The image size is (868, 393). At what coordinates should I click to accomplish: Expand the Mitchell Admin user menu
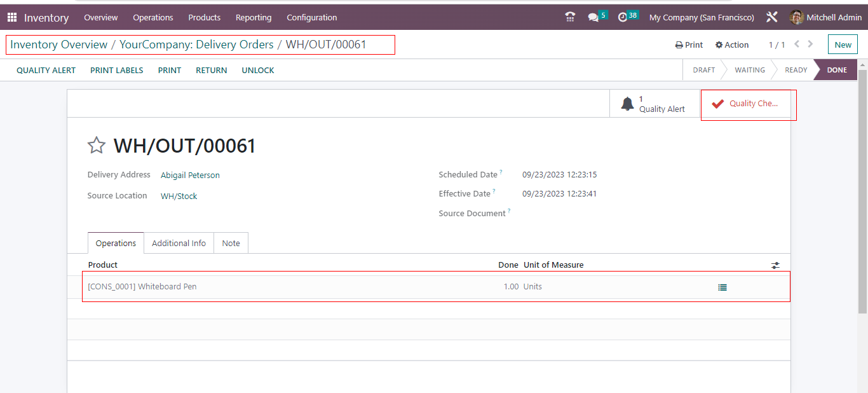pos(825,17)
